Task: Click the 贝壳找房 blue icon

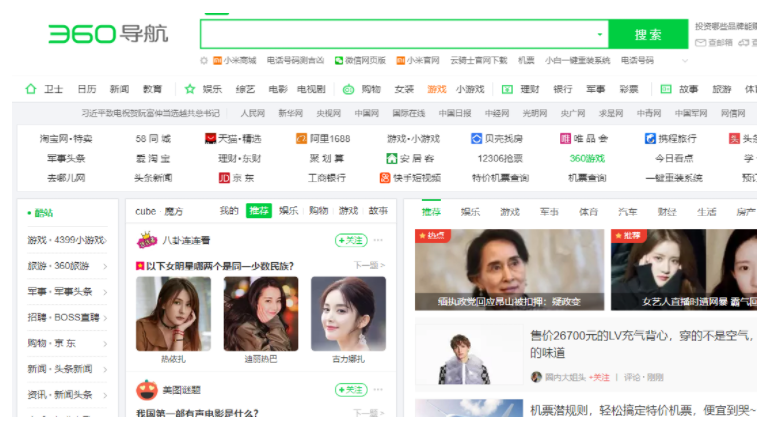Action: [x=476, y=139]
